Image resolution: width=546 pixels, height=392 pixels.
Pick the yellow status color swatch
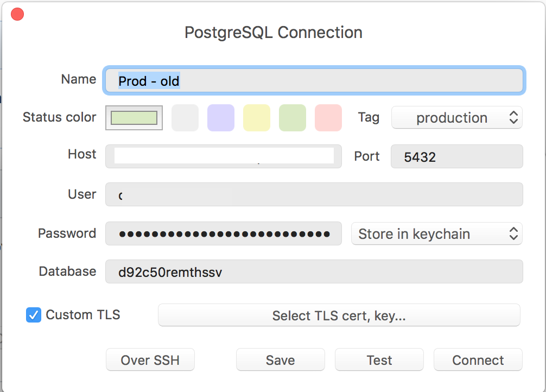[257, 118]
